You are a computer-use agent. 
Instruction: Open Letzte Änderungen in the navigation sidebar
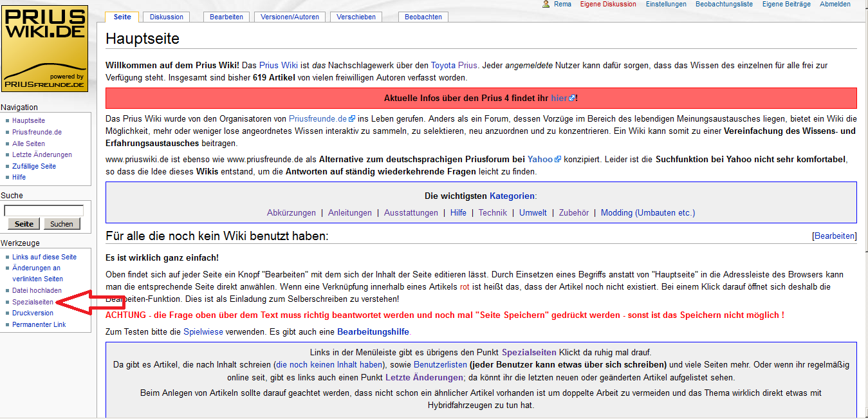click(42, 154)
